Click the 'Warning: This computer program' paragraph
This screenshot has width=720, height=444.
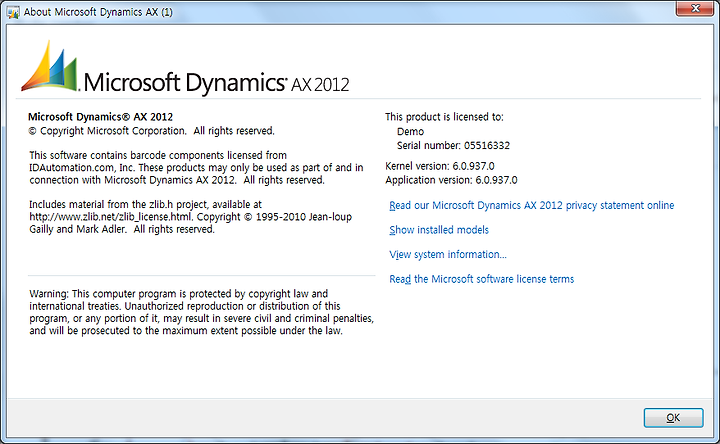coord(202,312)
